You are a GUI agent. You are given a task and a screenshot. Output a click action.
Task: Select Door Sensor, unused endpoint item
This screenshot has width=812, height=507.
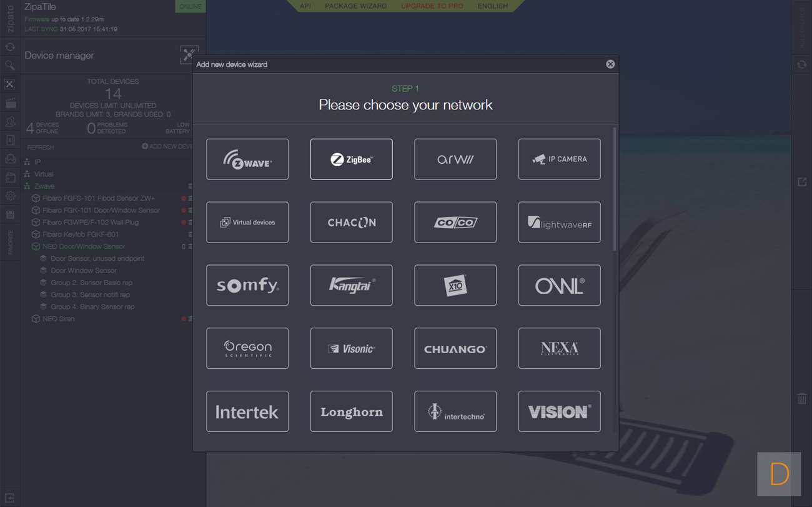click(97, 258)
